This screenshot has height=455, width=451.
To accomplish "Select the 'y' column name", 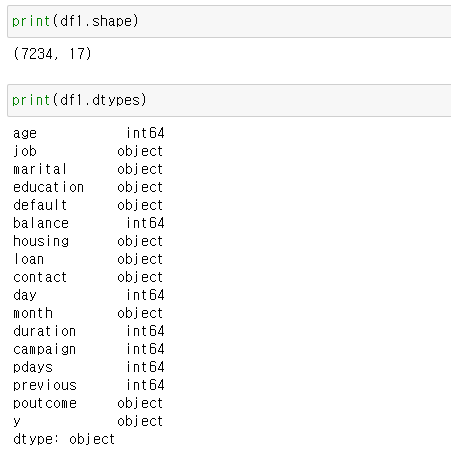I will pyautogui.click(x=17, y=422).
